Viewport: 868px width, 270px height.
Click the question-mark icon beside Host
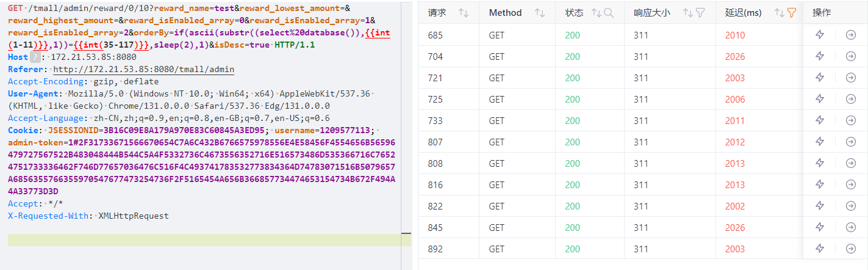[35, 57]
